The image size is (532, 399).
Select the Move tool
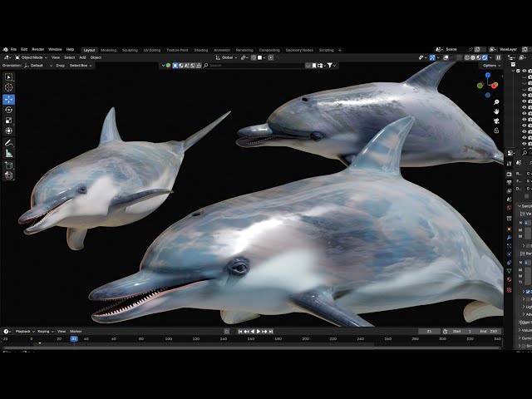click(x=8, y=100)
